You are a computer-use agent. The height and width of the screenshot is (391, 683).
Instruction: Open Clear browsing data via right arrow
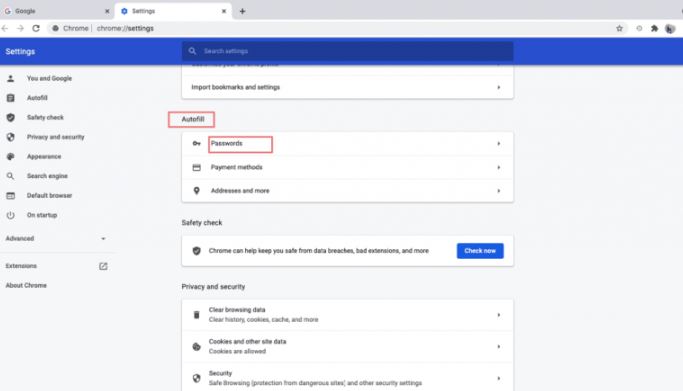click(x=499, y=315)
